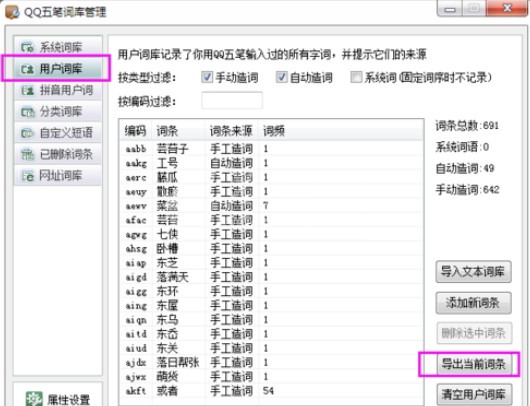Minimize the QQ五笔词库管理 window
This screenshot has height=406, width=530.
coord(450,9)
